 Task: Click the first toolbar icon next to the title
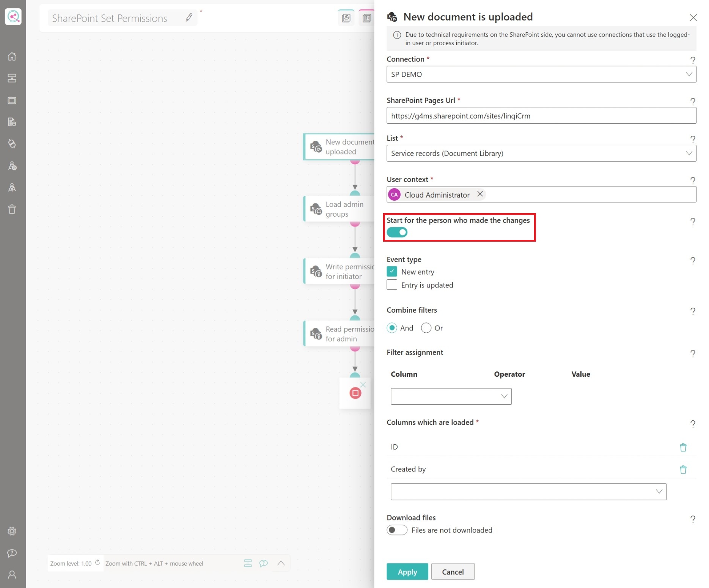click(346, 18)
